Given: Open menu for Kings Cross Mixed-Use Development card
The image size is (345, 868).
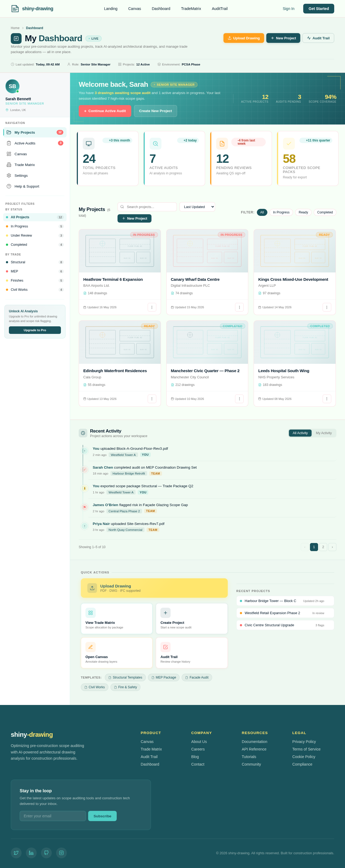Looking at the screenshot, I should 326,307.
